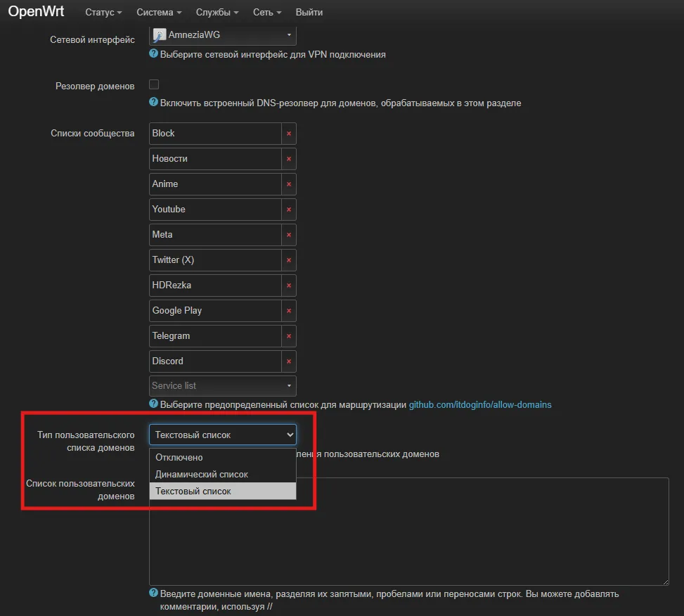
Task: Remove the Block community list entry
Action: (289, 134)
